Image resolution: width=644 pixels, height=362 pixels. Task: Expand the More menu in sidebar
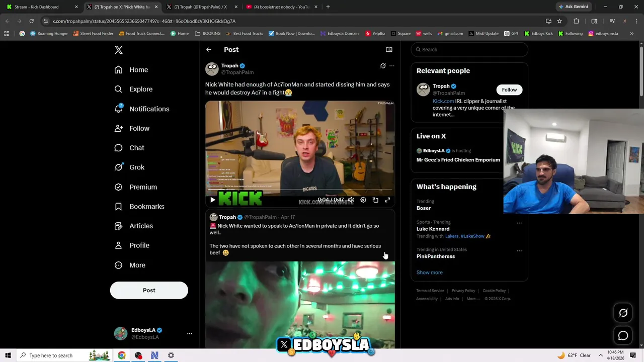tap(130, 265)
